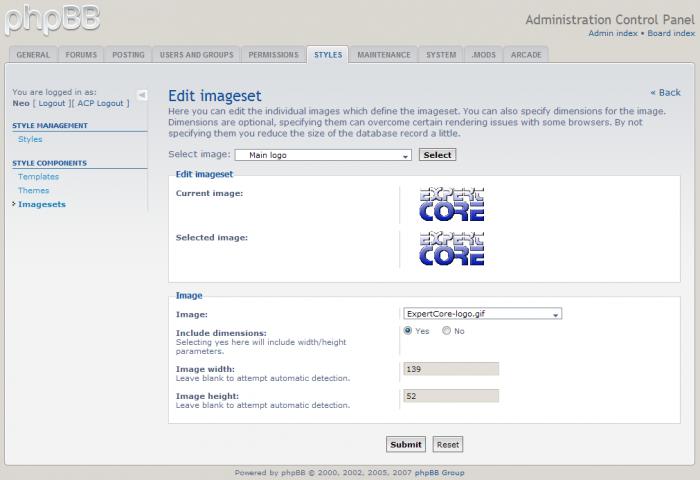
Task: Expand the Select image dropdown
Action: coord(323,155)
